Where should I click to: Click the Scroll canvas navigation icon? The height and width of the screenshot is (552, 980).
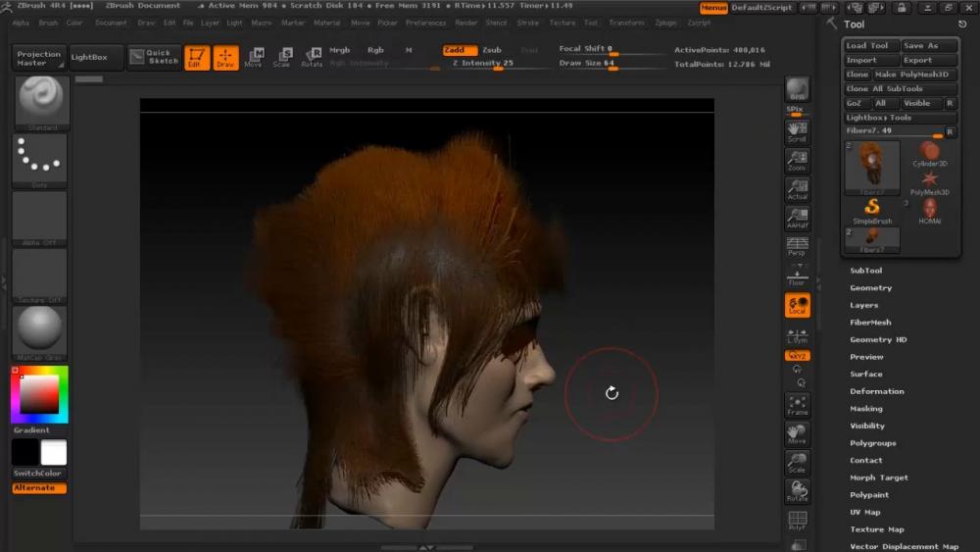(797, 132)
